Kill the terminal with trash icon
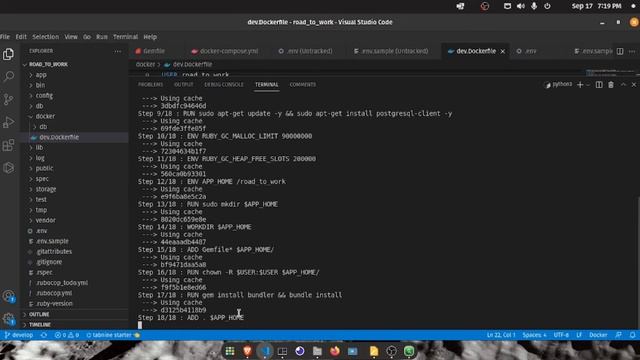Screen dimensions: 640x360 611,84
